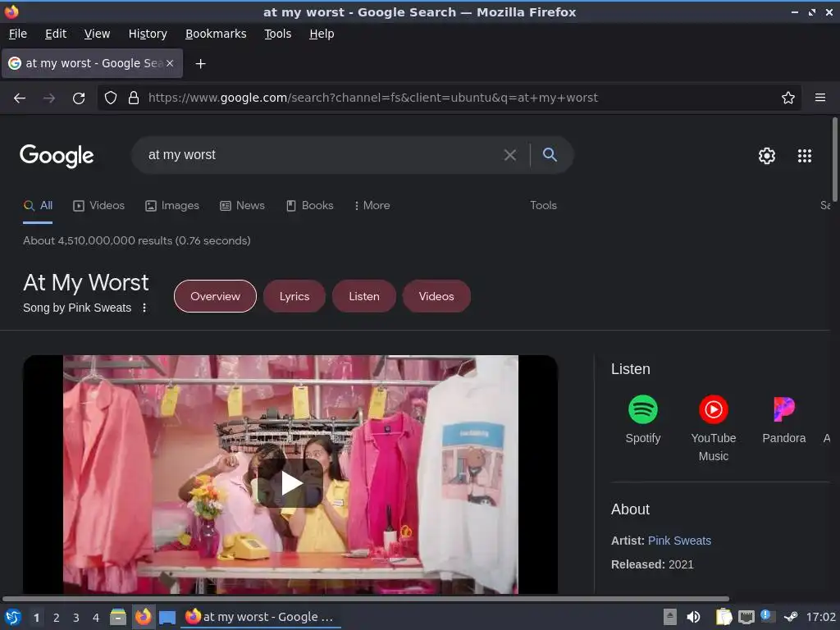Switch to the Images results tab

click(x=172, y=206)
